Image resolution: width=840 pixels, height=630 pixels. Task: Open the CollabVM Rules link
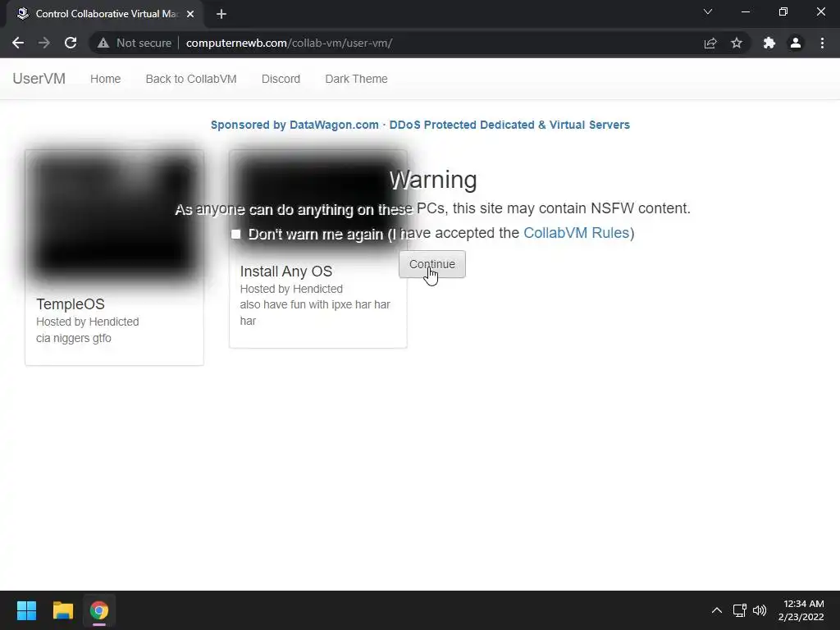tap(576, 233)
